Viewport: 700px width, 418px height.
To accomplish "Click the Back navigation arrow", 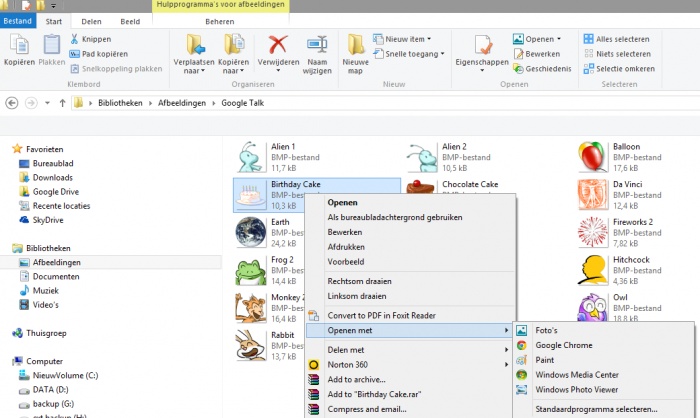I will tap(12, 103).
